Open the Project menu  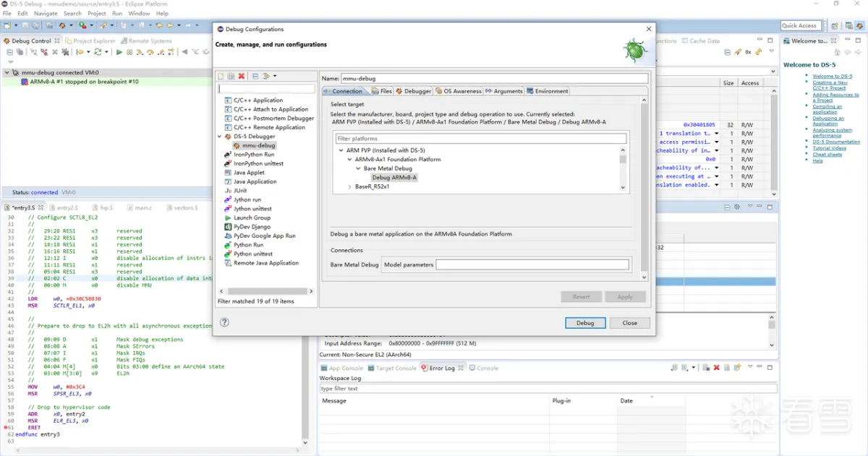pyautogui.click(x=97, y=13)
